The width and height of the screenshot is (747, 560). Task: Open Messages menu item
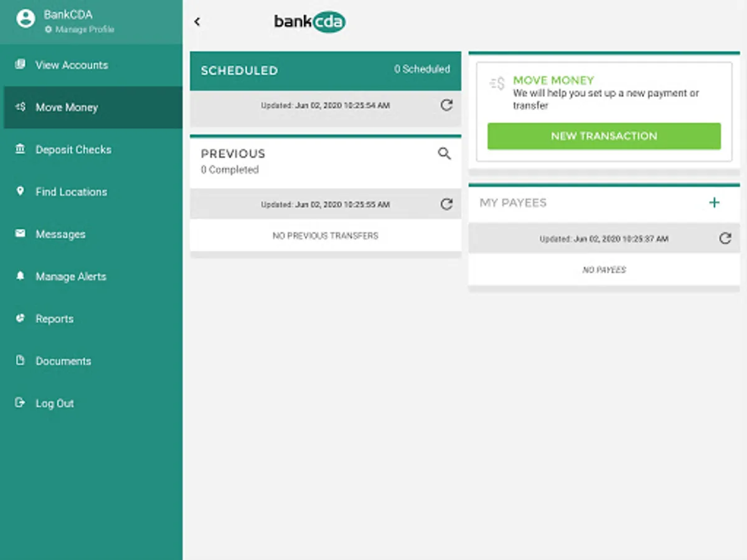92,234
